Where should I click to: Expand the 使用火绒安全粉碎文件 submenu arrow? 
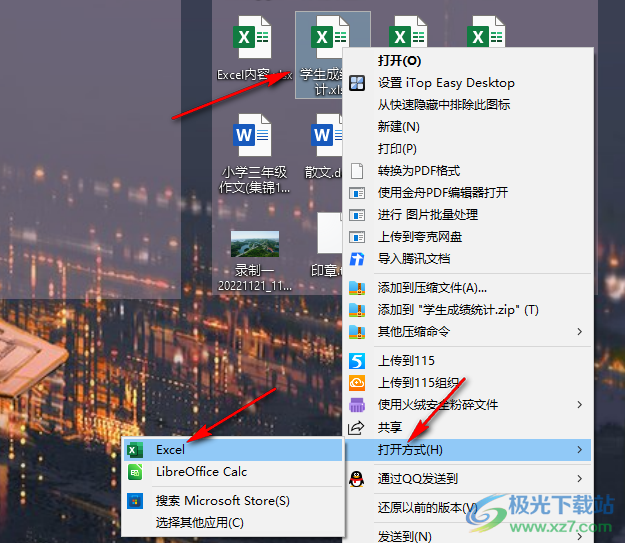tap(580, 405)
